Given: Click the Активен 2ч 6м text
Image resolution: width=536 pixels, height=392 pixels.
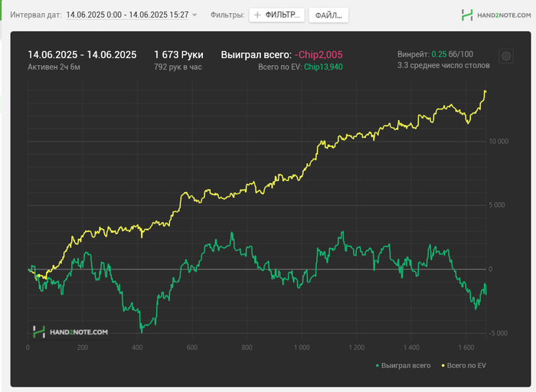Looking at the screenshot, I should (54, 67).
